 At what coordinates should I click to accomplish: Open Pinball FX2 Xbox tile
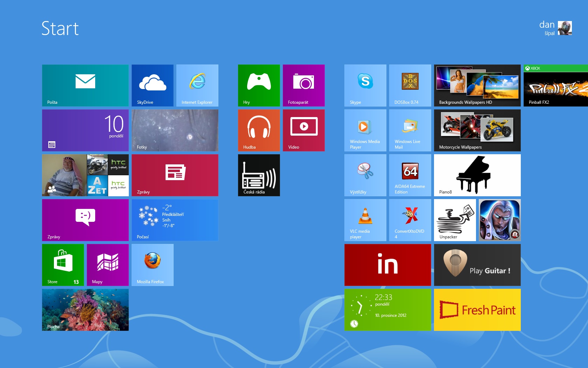(x=556, y=86)
